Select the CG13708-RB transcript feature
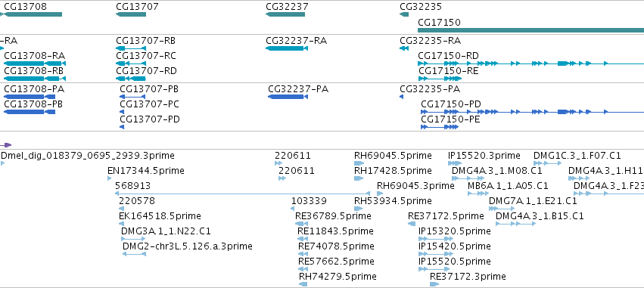Image resolution: width=644 pixels, height=288 pixels. pyautogui.click(x=35, y=79)
